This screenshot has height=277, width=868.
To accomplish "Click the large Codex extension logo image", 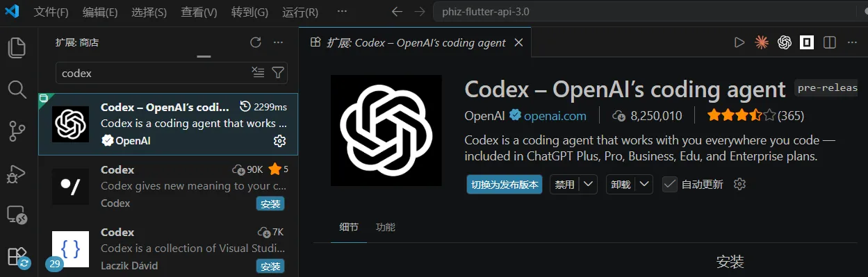I will [386, 131].
